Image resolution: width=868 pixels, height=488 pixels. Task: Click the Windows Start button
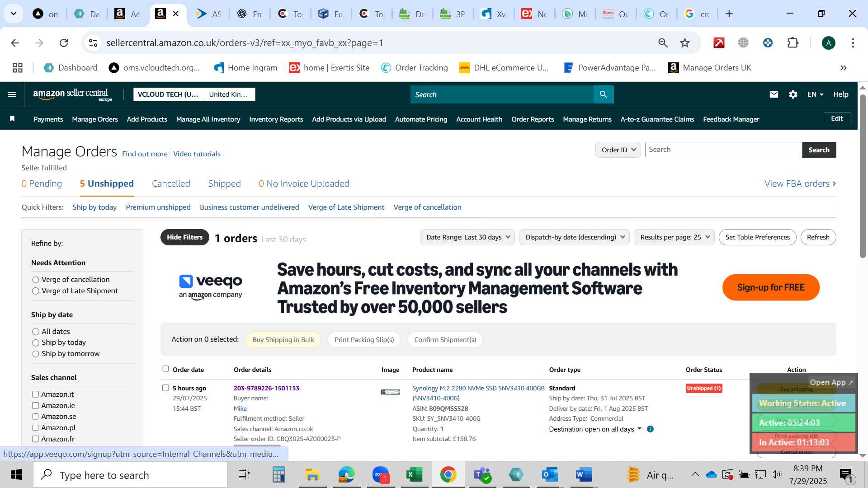click(16, 475)
